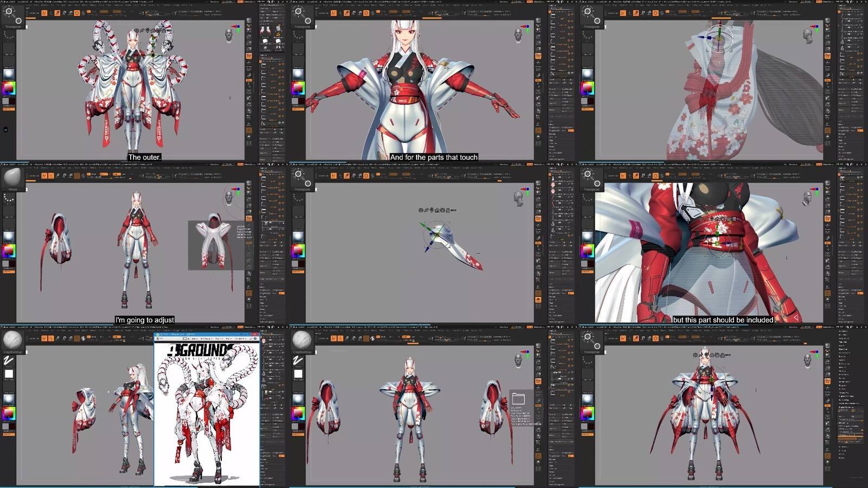Click the gizmo manipulator ring in top-right view
The height and width of the screenshot is (488, 868).
(x=719, y=38)
